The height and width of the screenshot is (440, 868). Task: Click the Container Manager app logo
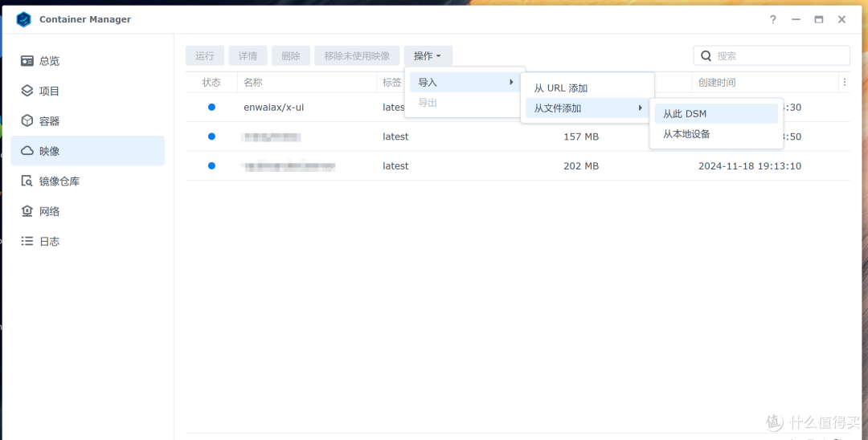[23, 19]
